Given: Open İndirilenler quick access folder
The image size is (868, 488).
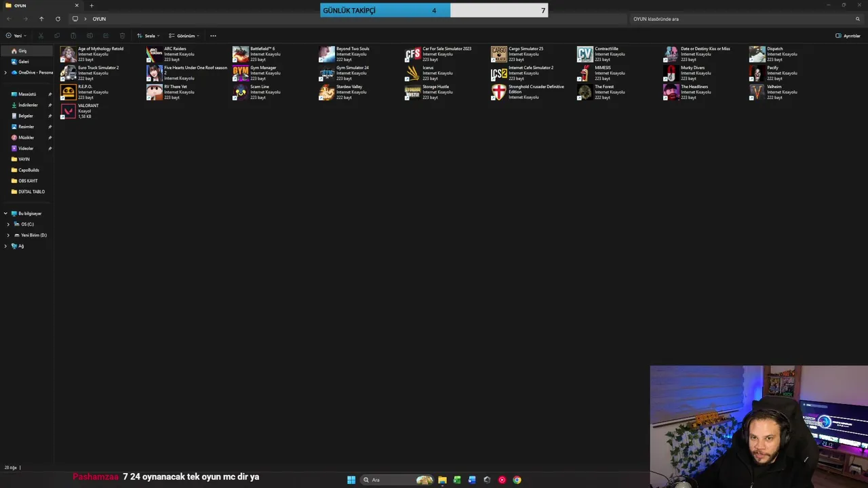Looking at the screenshot, I should (x=27, y=105).
